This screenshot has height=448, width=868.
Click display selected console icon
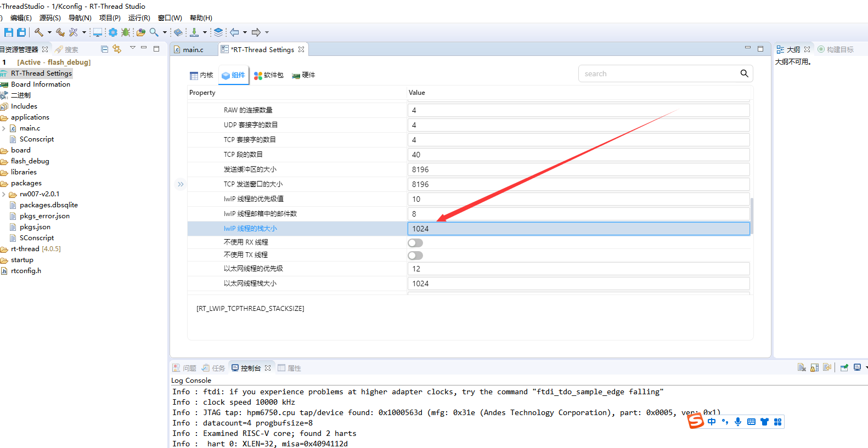point(857,367)
